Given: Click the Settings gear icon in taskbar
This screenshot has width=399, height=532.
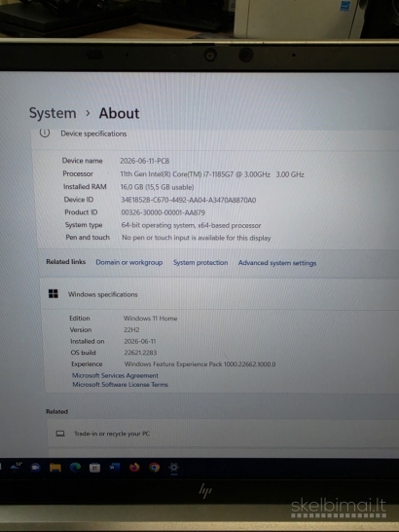Looking at the screenshot, I should pos(174,467).
